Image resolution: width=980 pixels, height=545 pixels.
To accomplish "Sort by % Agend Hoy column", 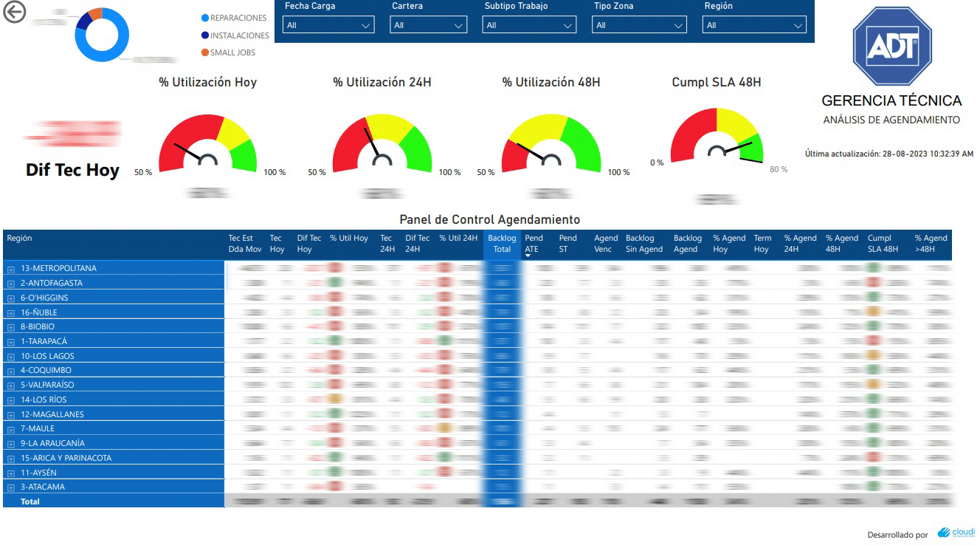I will [729, 244].
